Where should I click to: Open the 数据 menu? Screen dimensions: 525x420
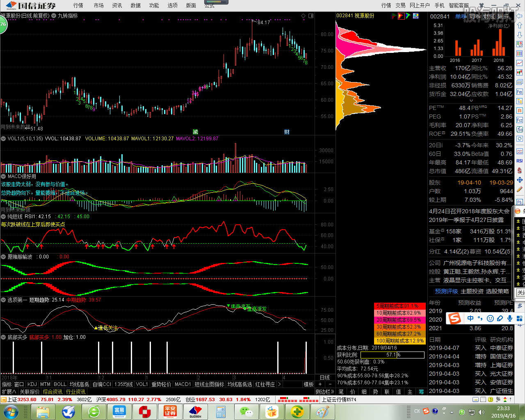136,5
